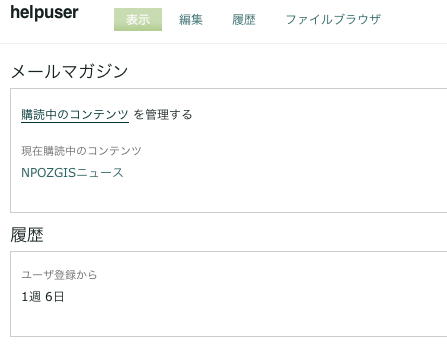Switch to the 表示 tab
Viewport: 447px width, 360px height.
[x=138, y=19]
